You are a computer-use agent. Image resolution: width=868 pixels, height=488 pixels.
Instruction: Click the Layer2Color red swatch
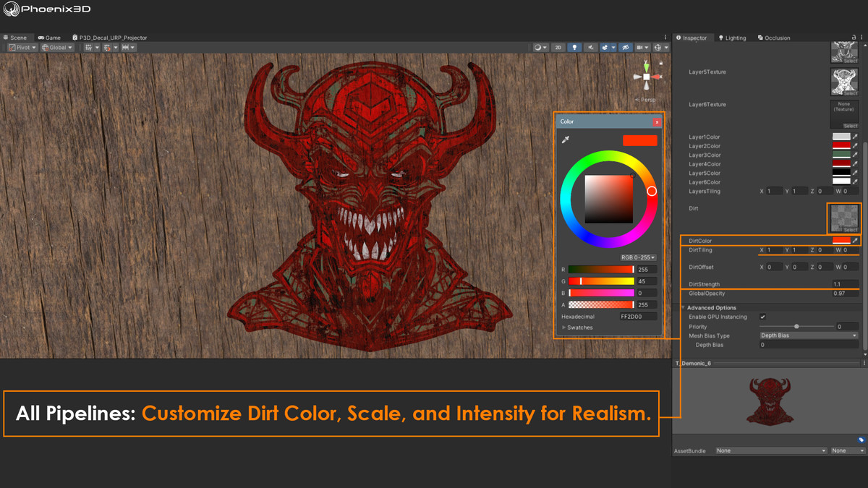tap(841, 145)
